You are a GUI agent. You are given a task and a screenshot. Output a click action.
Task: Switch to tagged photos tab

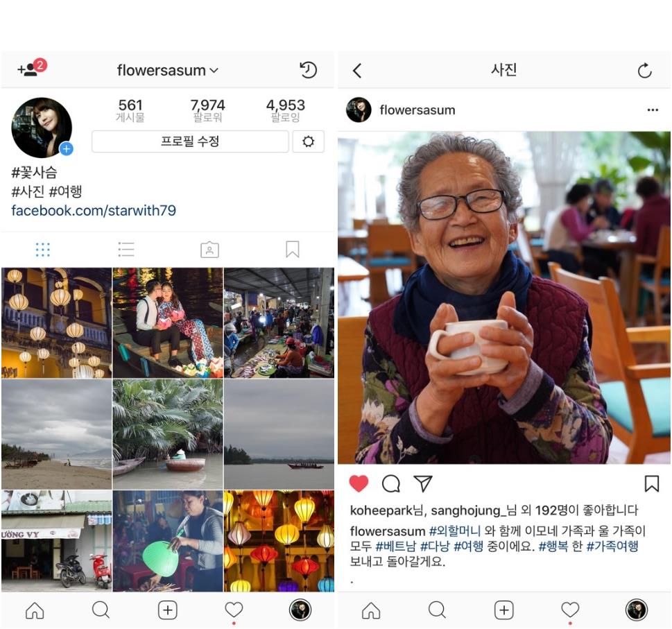209,250
